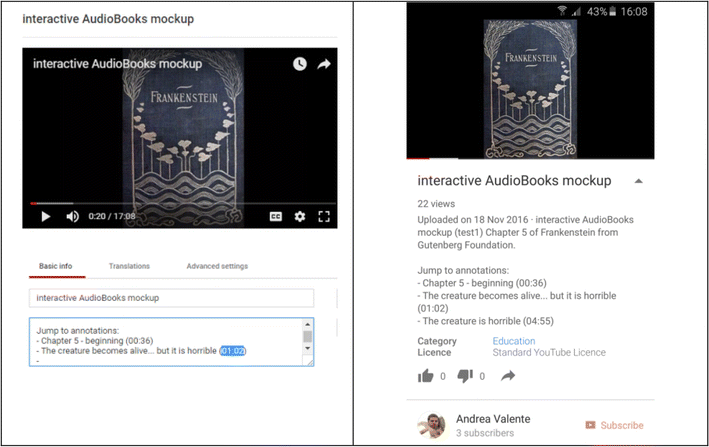Mute the video volume speaker icon
709x447 pixels.
pos(72,216)
